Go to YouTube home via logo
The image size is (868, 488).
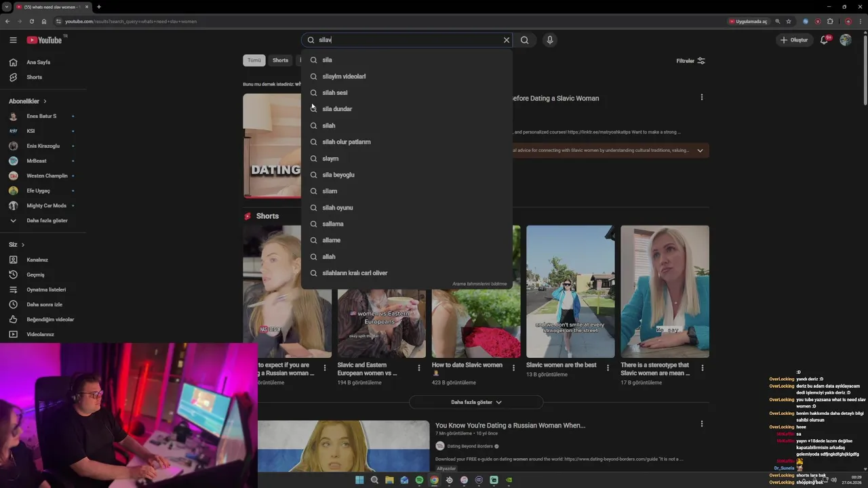pos(45,40)
